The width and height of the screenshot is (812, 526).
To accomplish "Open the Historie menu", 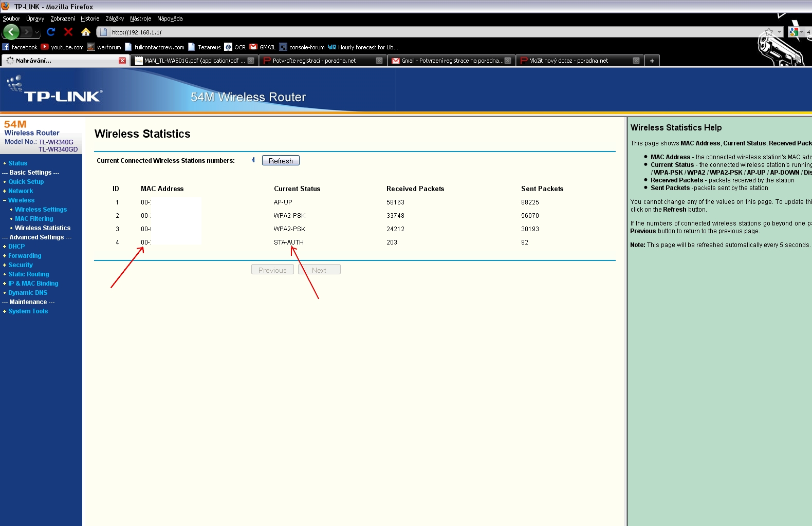I will 90,18.
